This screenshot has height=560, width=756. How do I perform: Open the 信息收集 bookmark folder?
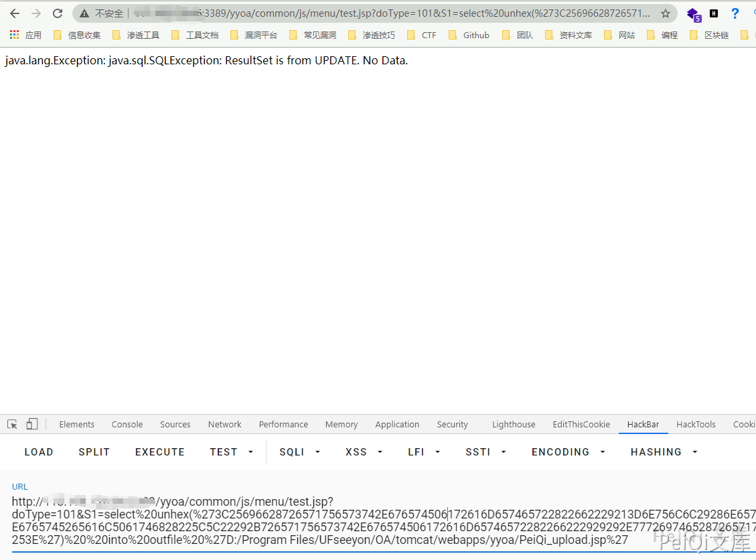click(77, 35)
